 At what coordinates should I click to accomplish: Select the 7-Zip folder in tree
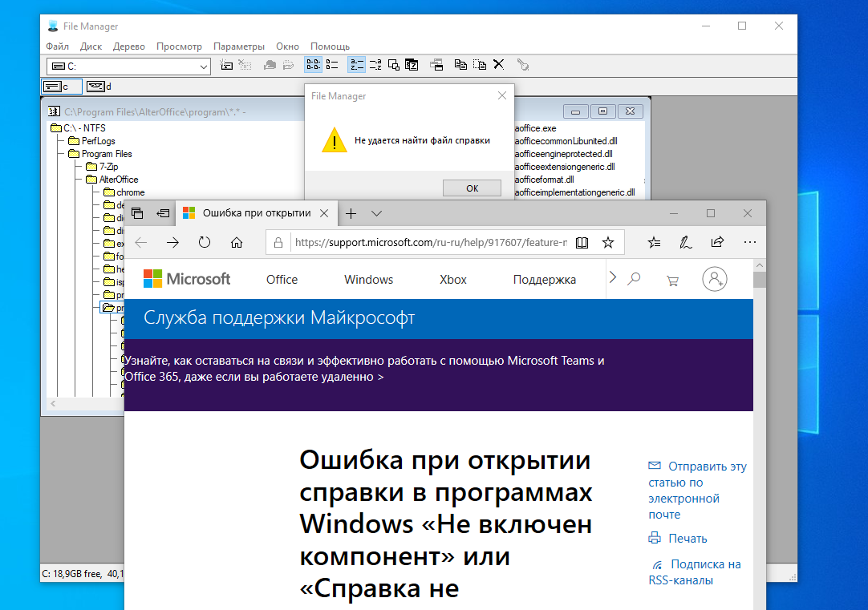pyautogui.click(x=102, y=167)
